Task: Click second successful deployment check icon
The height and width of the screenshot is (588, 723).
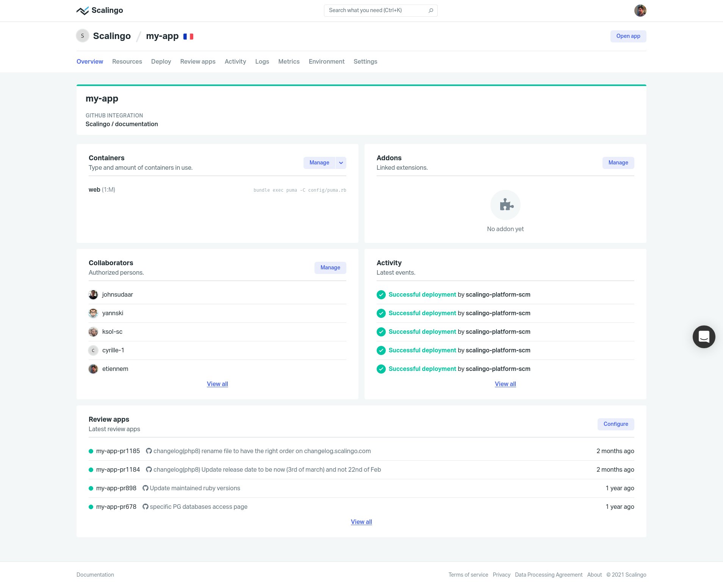Action: (381, 313)
